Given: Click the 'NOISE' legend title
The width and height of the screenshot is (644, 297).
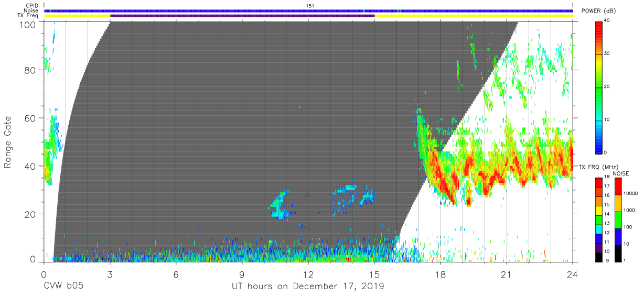Looking at the screenshot, I should coord(621,173).
